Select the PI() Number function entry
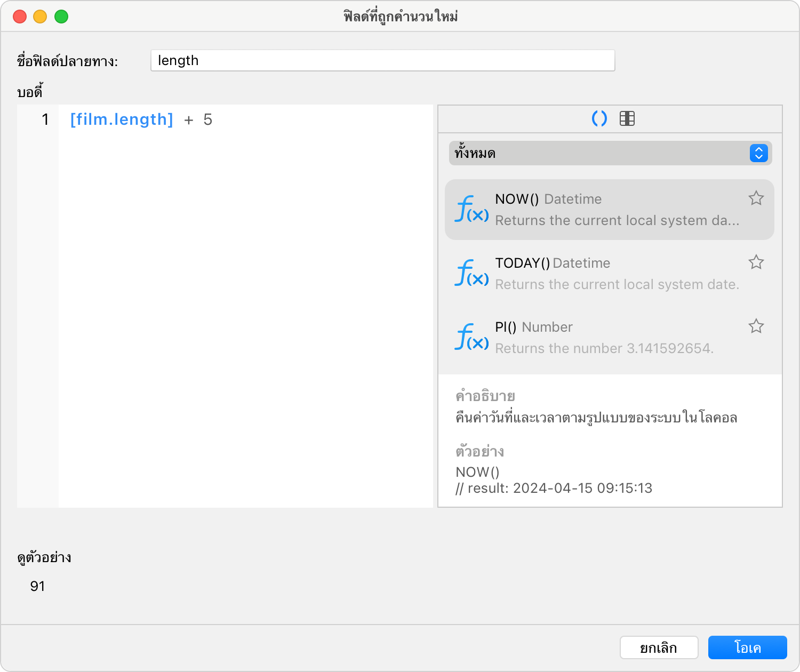800x672 pixels. pyautogui.click(x=608, y=338)
